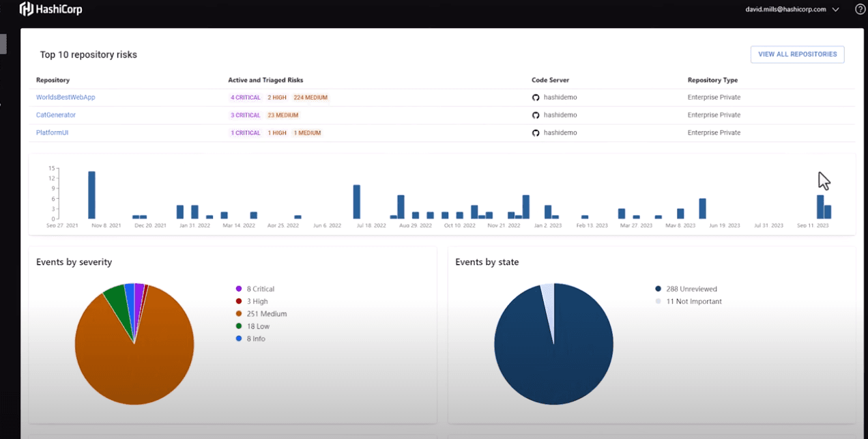Click the tall Nov 8, 2021 bar
Viewport: 868px width, 439px height.
coord(91,195)
